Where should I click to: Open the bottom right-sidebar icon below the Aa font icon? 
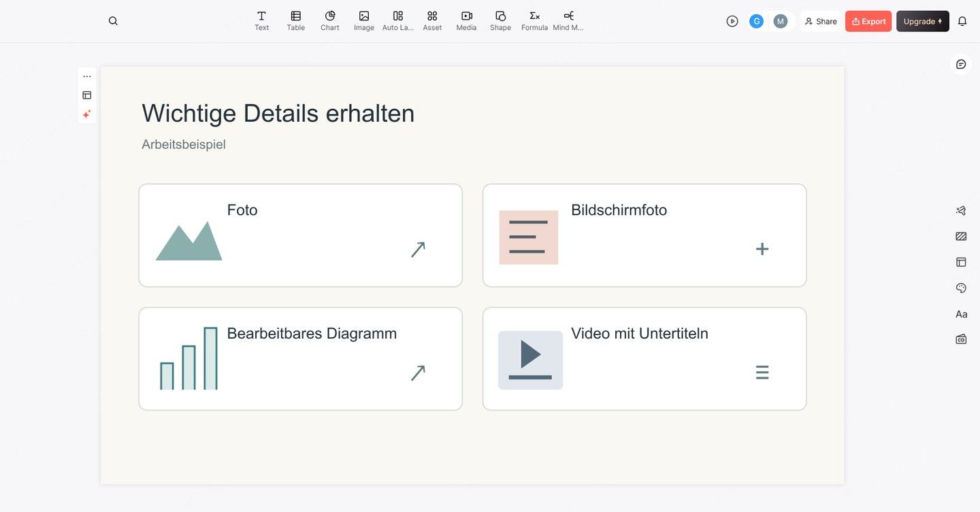tap(961, 339)
